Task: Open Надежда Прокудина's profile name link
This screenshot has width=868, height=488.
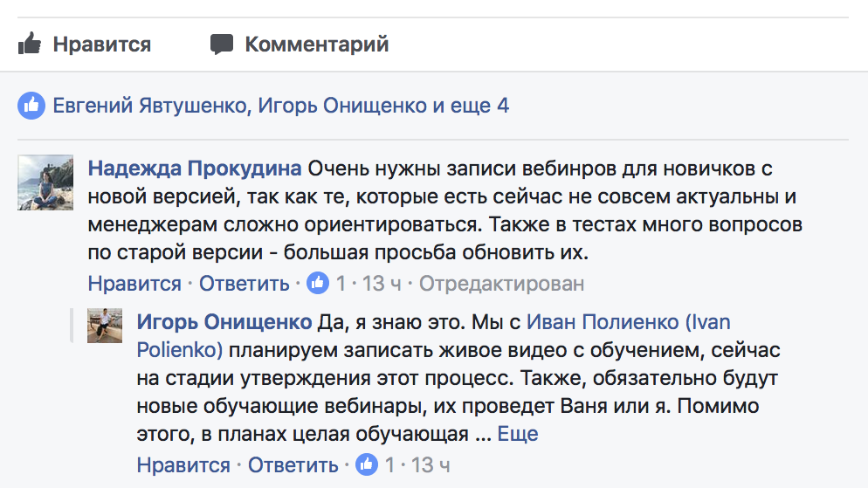Action: 195,168
